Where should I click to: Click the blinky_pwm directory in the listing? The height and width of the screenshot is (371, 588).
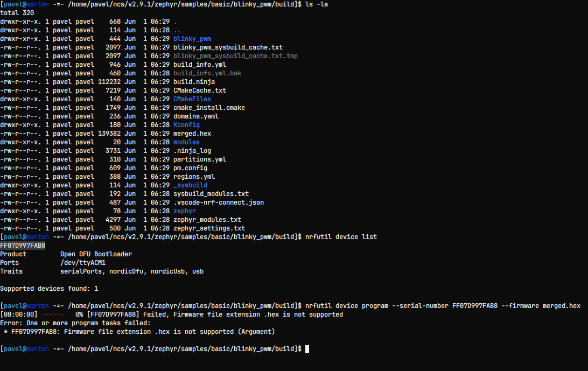coord(192,39)
